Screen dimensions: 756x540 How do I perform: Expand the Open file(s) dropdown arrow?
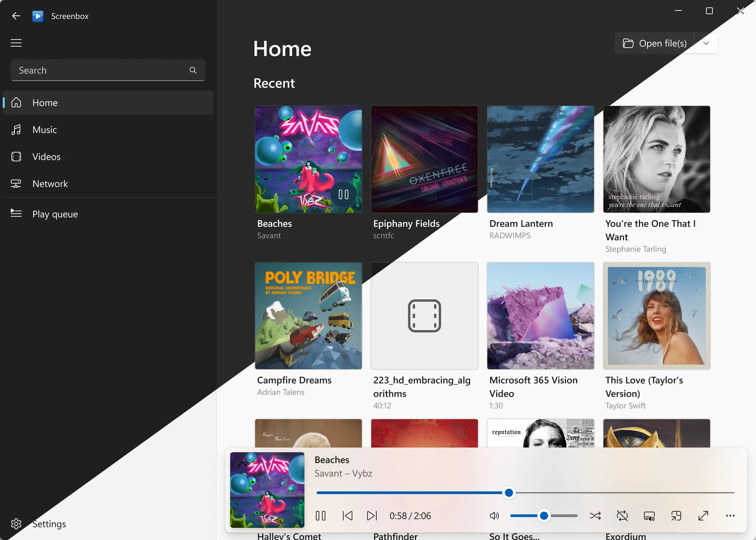click(x=706, y=43)
